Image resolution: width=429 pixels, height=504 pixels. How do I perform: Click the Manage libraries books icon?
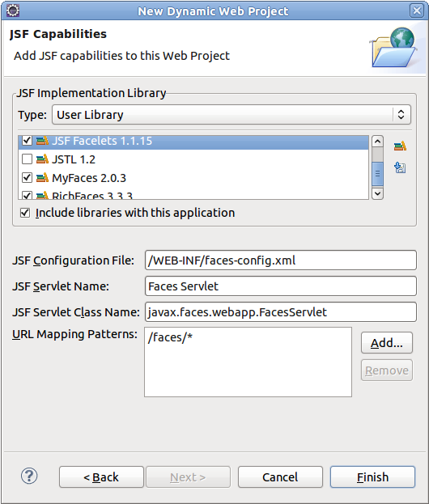point(400,146)
